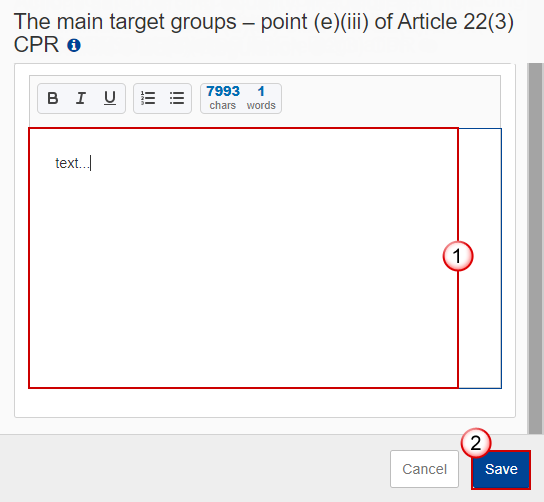This screenshot has height=502, width=544.
Task: Click the numbered annotation marker 2
Action: [475, 443]
